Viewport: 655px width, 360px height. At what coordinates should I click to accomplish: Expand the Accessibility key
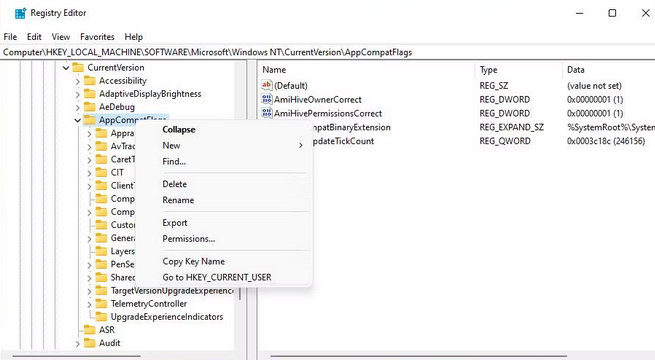pyautogui.click(x=78, y=81)
